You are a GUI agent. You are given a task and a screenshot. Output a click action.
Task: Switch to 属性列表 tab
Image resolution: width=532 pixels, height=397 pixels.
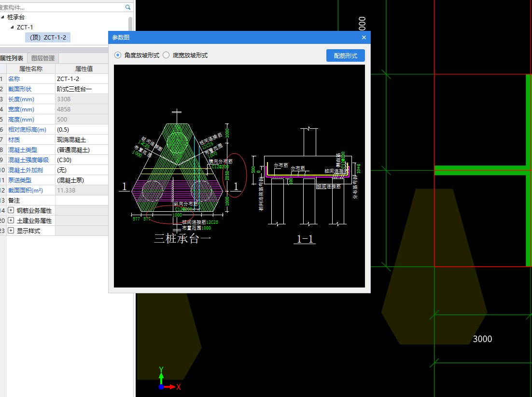(12, 58)
